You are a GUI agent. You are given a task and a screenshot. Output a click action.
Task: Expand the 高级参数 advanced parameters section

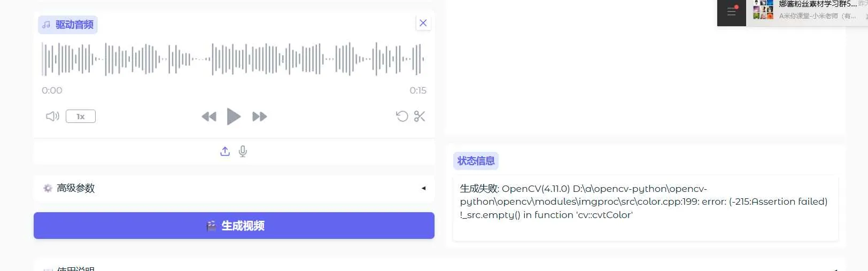pyautogui.click(x=234, y=188)
